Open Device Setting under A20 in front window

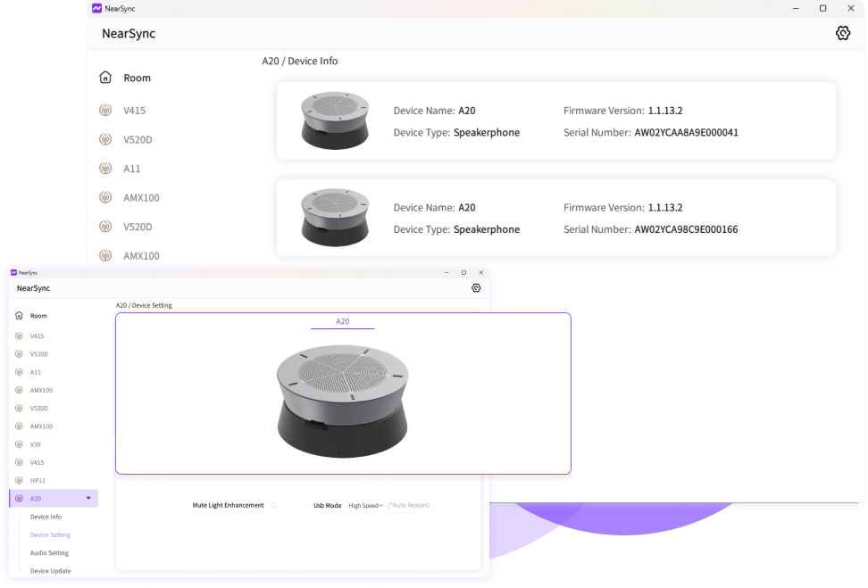tap(50, 534)
